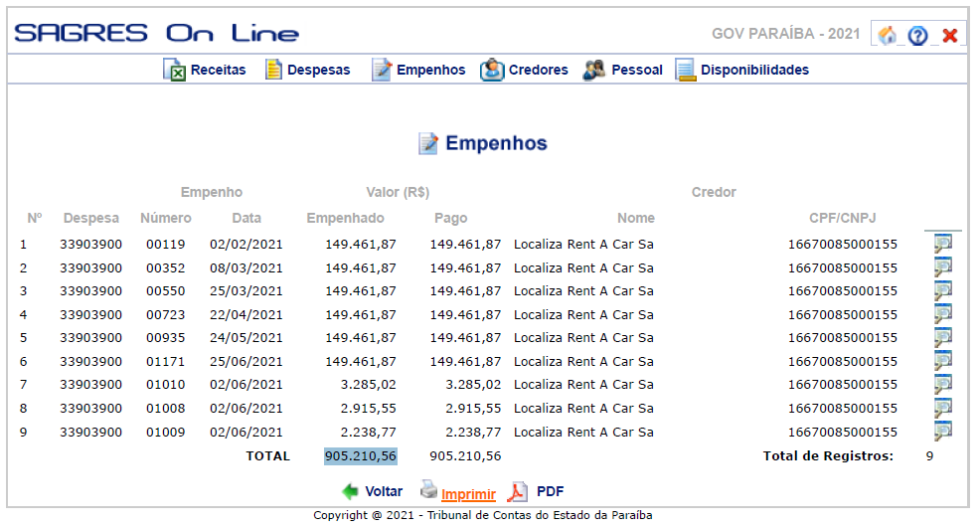Open the help question mark icon

point(917,36)
